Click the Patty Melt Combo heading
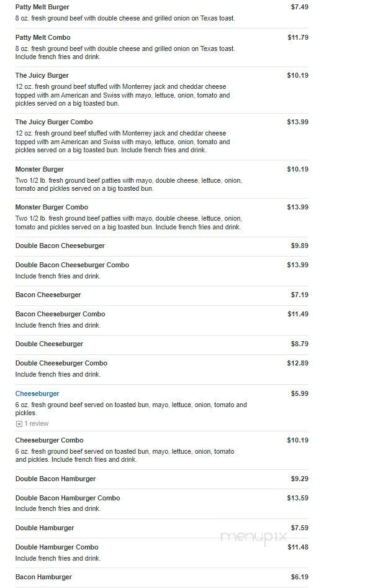Screen dimensions: 365x588 (43, 37)
